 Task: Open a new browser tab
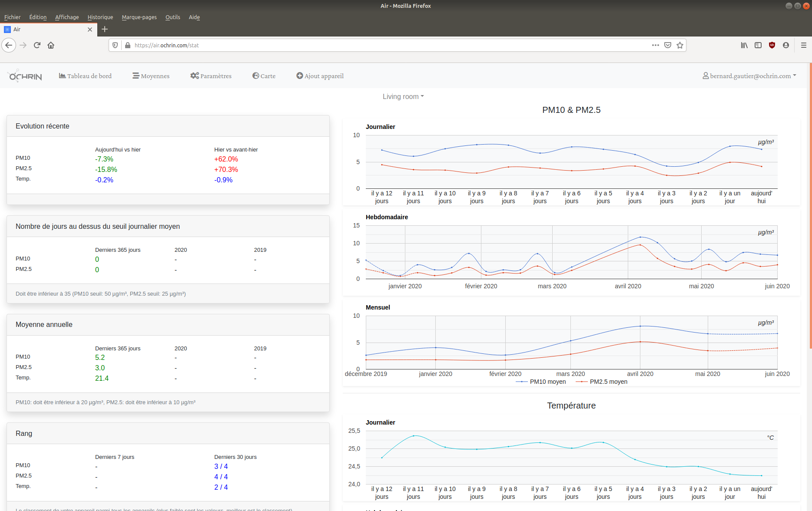(105, 29)
